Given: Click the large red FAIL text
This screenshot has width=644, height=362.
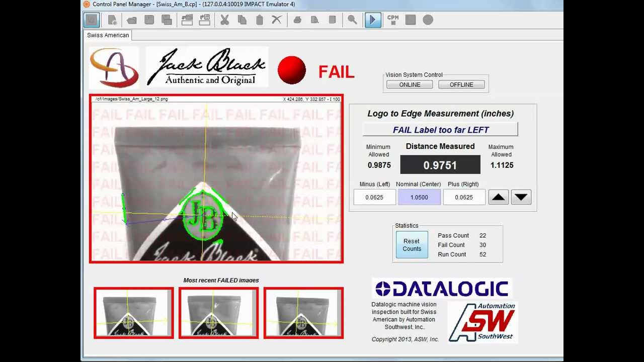Looking at the screenshot, I should [x=336, y=72].
